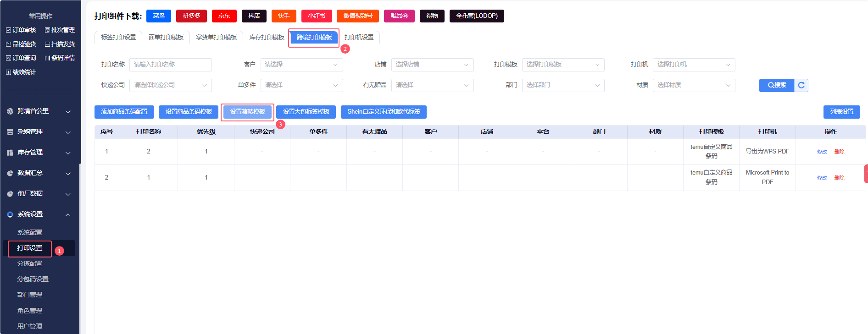Switch to the 库存打印模板 tab

[x=267, y=38]
